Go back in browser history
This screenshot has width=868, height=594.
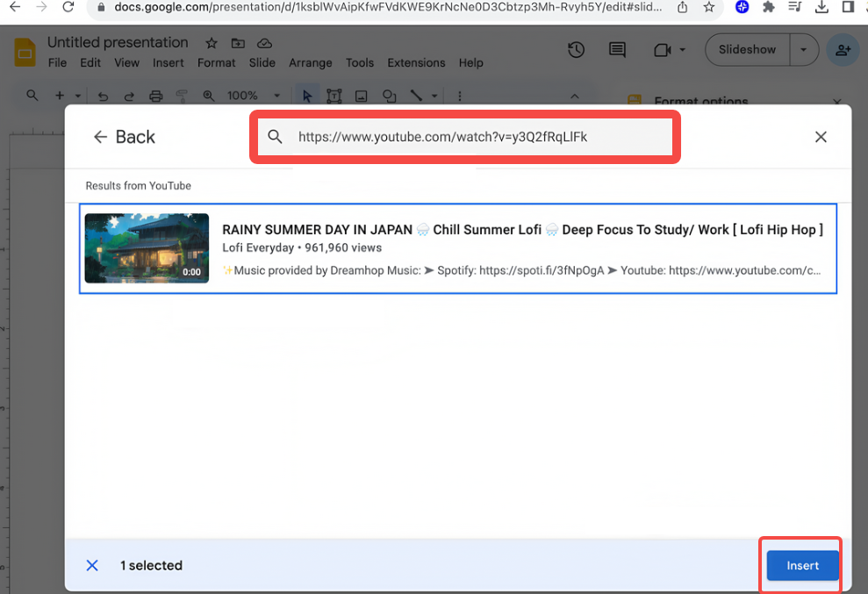15,7
